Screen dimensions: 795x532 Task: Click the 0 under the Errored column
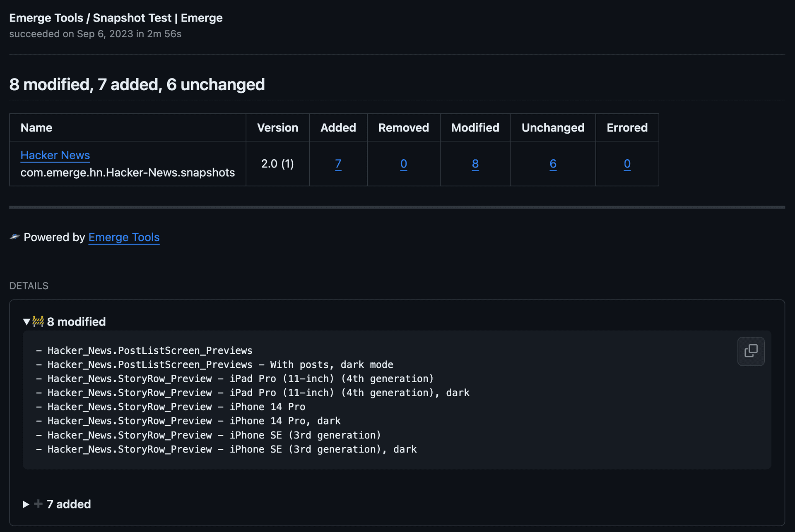[627, 164]
